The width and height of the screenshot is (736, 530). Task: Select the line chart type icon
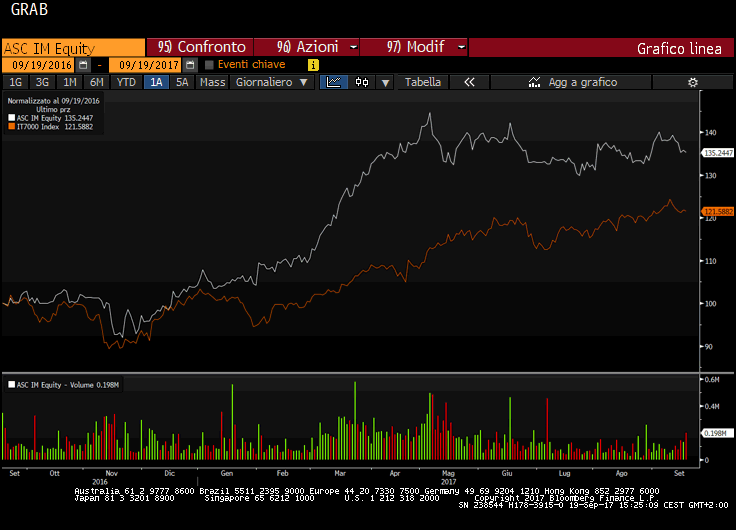334,82
